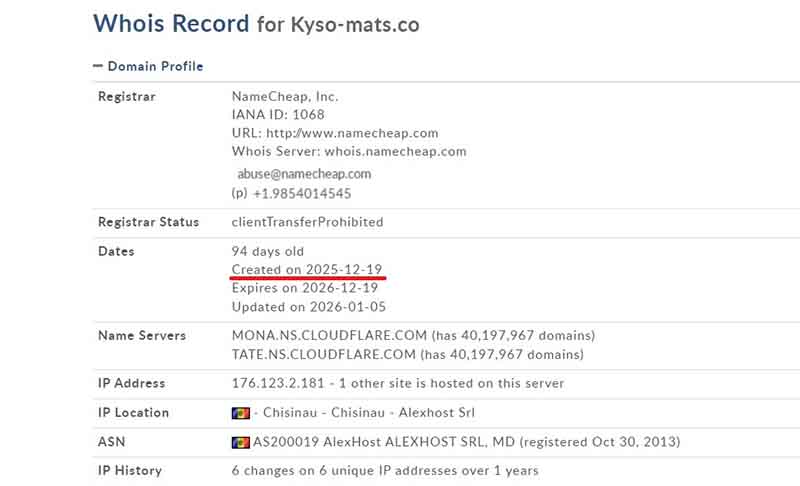Click the TATE.NS.CLOUDFLARE.COM name server

(x=323, y=354)
